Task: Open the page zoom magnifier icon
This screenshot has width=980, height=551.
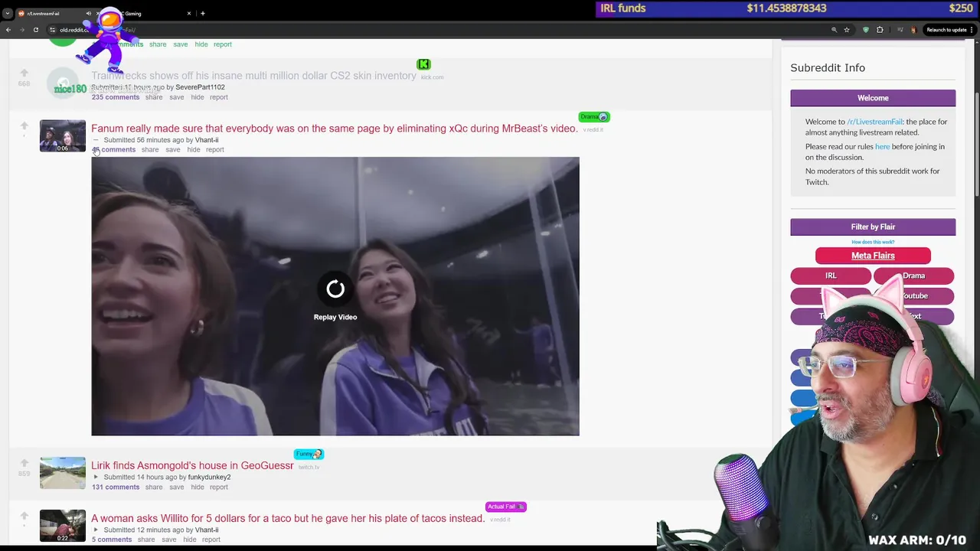Action: [834, 30]
